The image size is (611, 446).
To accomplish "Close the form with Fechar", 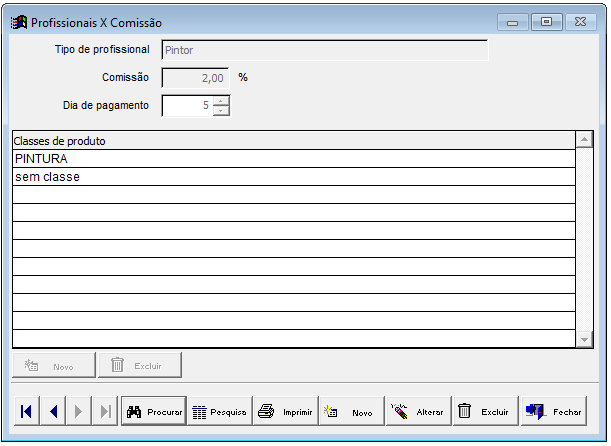I will pyautogui.click(x=554, y=411).
